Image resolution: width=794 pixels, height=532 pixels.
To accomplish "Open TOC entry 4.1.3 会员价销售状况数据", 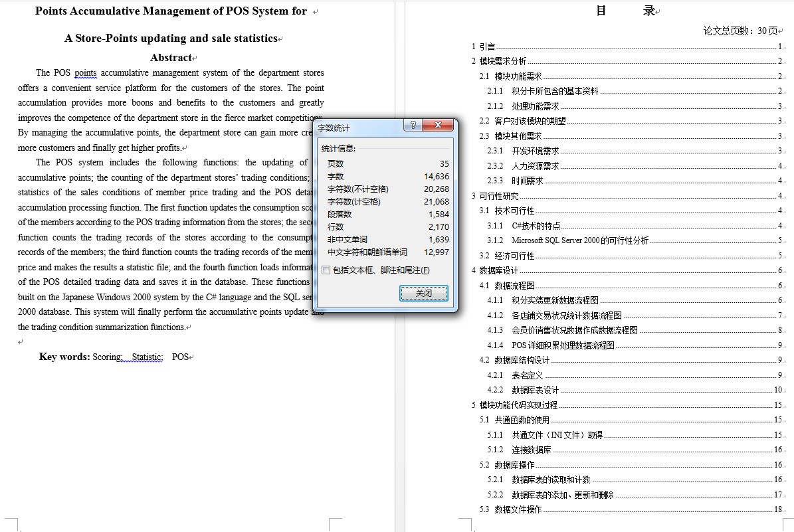I will coord(635,330).
